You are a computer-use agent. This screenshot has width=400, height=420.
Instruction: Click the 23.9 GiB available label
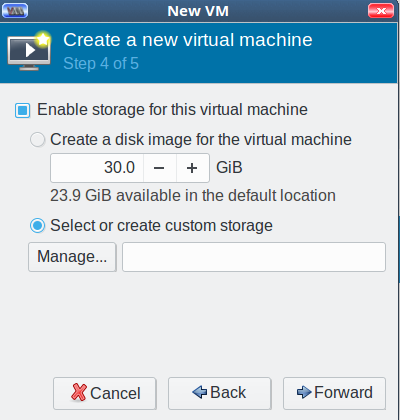click(x=193, y=195)
